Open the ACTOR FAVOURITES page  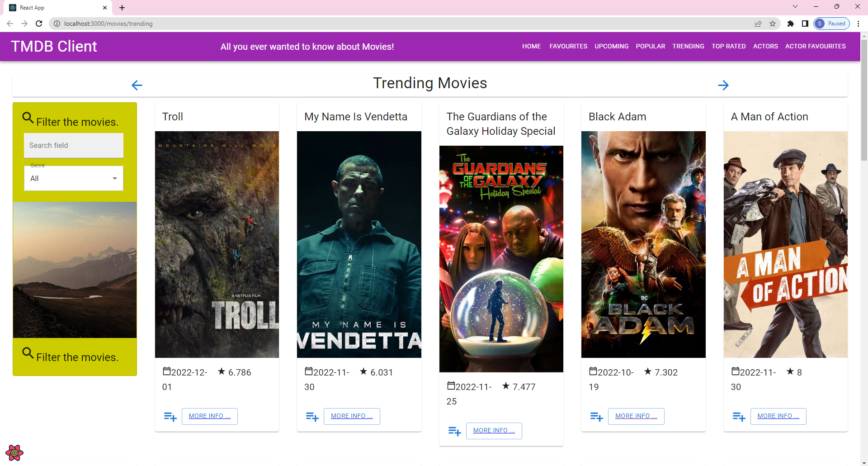815,46
